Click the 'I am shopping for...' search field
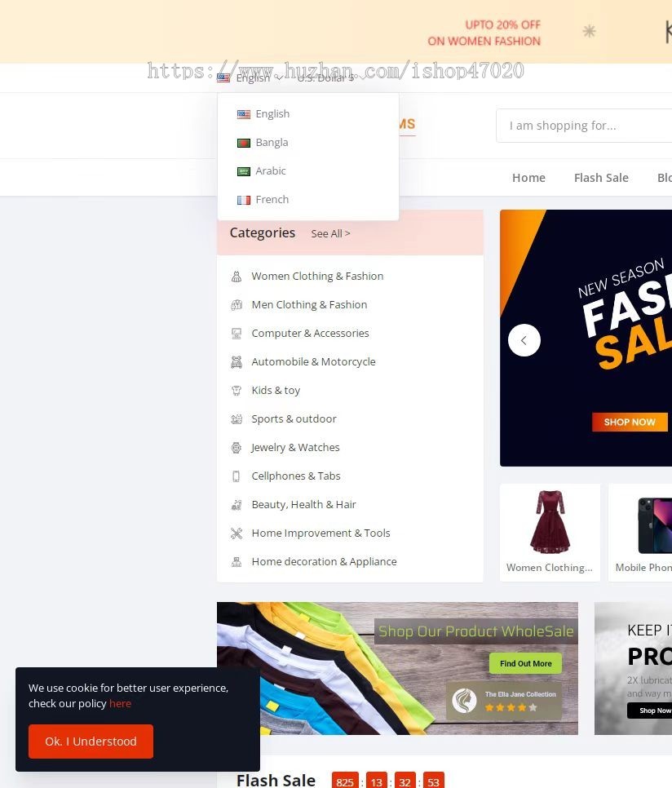672x788 pixels. 584,126
